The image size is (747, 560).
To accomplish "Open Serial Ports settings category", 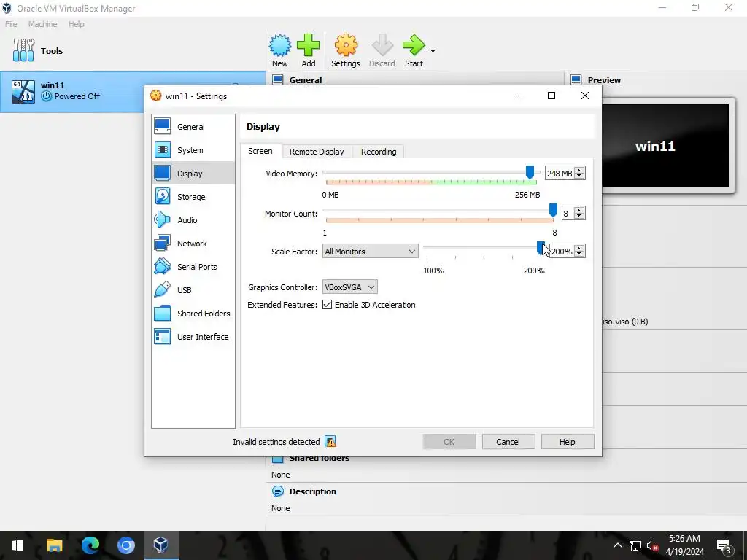I will pos(193,267).
